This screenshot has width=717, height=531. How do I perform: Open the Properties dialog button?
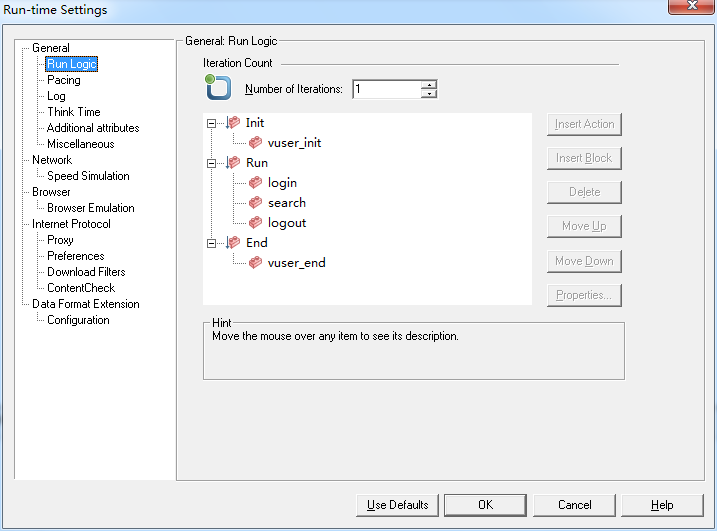pos(584,295)
